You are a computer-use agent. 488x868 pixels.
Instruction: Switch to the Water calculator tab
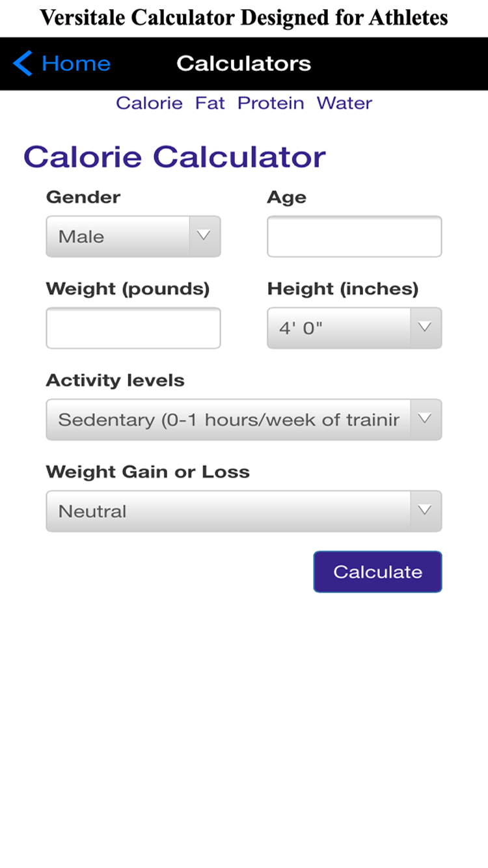344,103
